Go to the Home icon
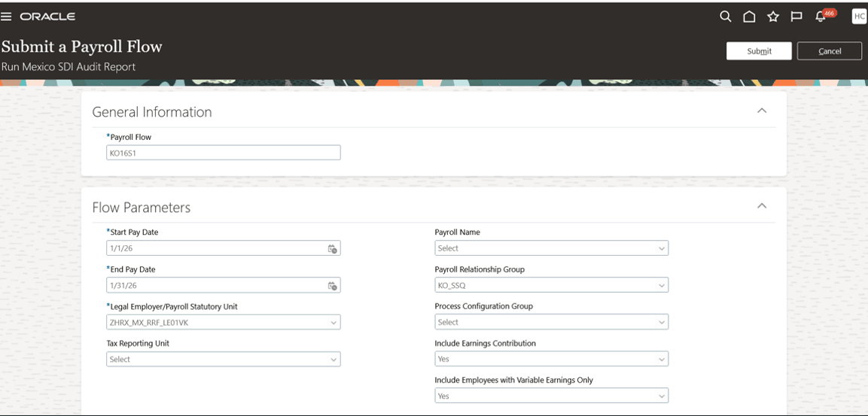This screenshot has width=868, height=416. click(749, 17)
